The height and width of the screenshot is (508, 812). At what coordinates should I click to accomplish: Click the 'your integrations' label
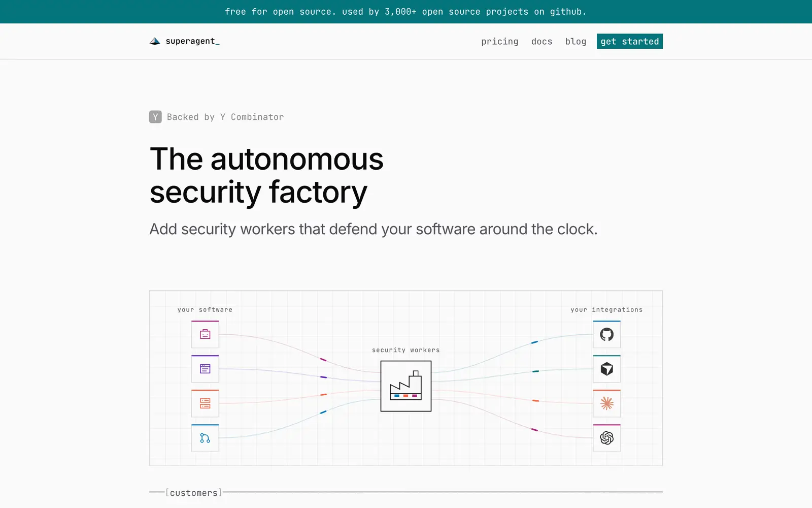(606, 309)
